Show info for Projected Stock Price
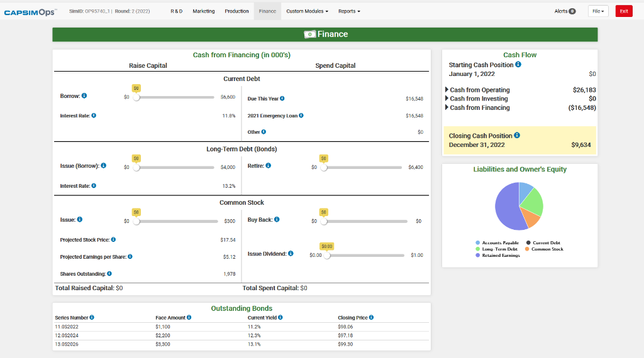Viewport: 644px width, 358px height. 113,240
